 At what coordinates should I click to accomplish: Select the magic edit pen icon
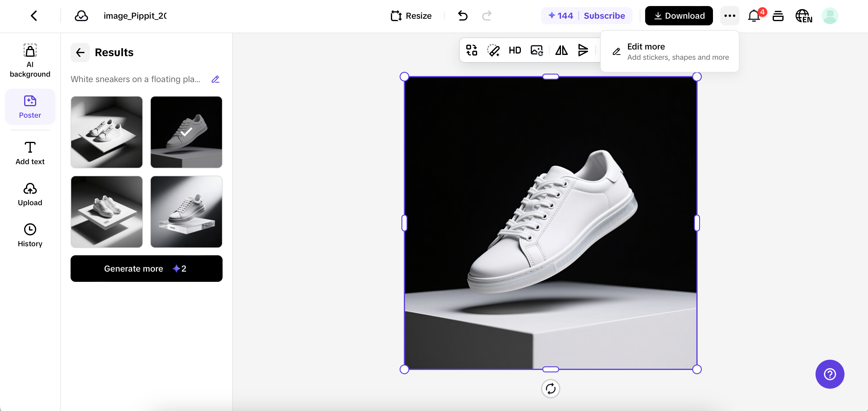pos(493,50)
